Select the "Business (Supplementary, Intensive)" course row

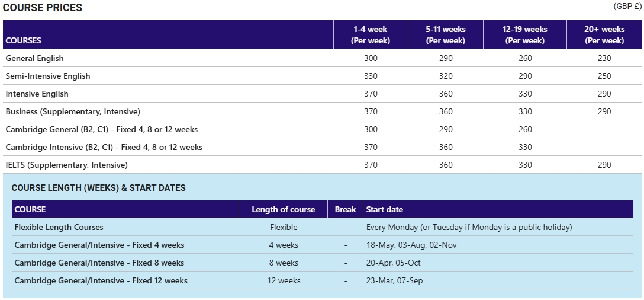click(73, 112)
